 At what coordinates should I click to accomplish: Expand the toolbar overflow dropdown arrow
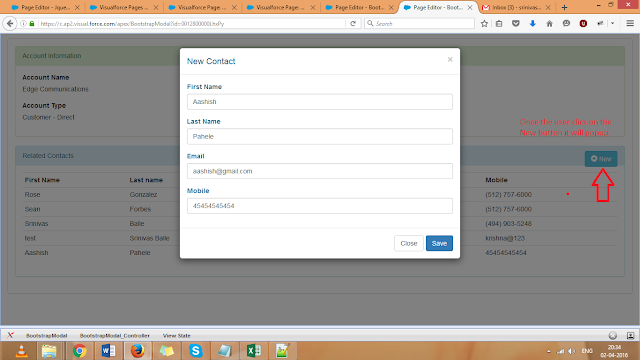pos(613,24)
